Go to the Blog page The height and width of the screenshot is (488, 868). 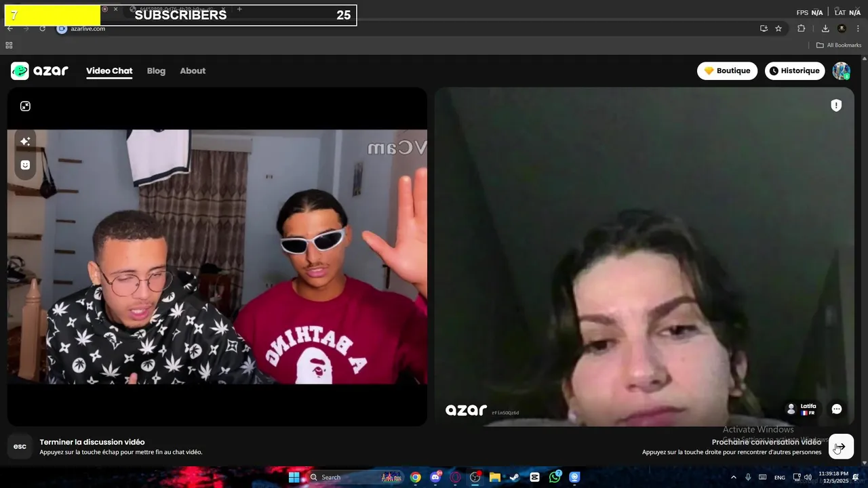(x=156, y=70)
